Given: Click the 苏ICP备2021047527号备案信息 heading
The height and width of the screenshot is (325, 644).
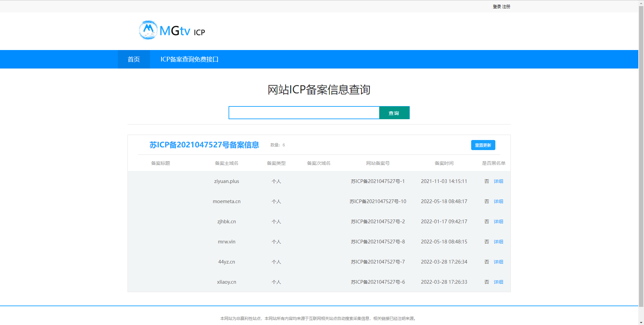Looking at the screenshot, I should pos(204,145).
